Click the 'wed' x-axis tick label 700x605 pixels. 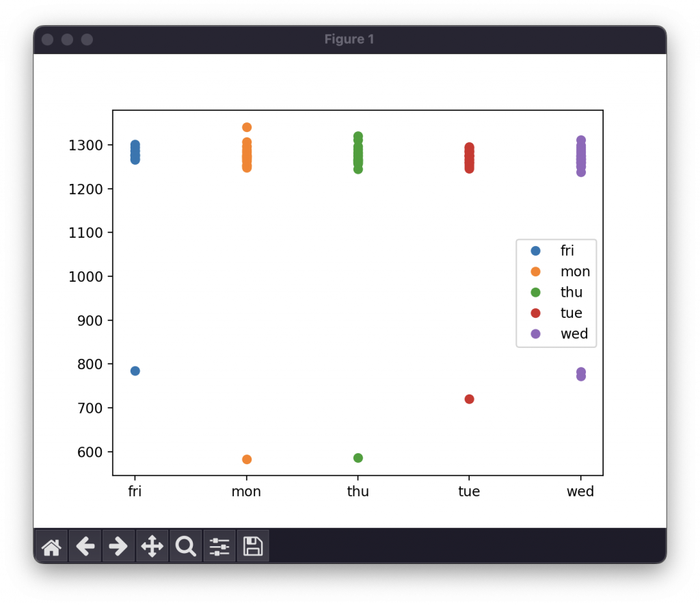(580, 491)
